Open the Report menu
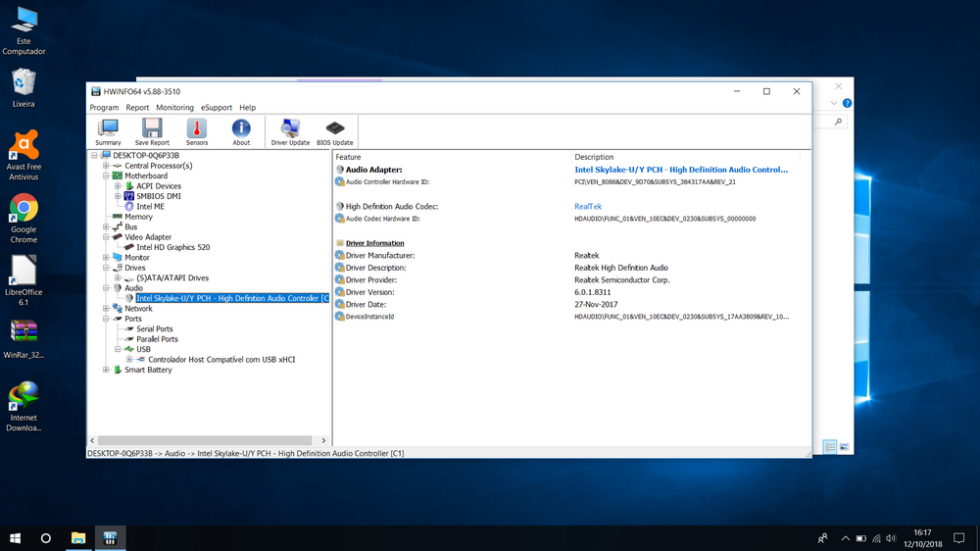Image resolution: width=980 pixels, height=551 pixels. point(137,108)
